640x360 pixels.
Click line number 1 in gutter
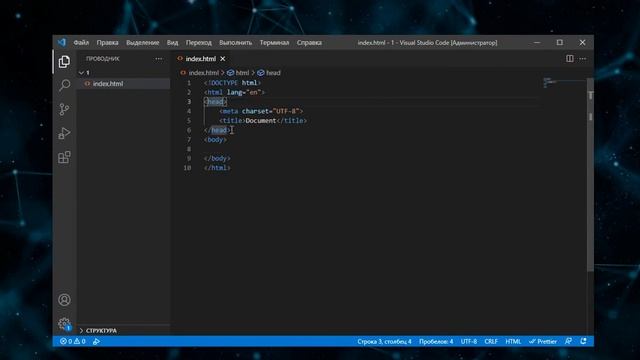(x=189, y=83)
